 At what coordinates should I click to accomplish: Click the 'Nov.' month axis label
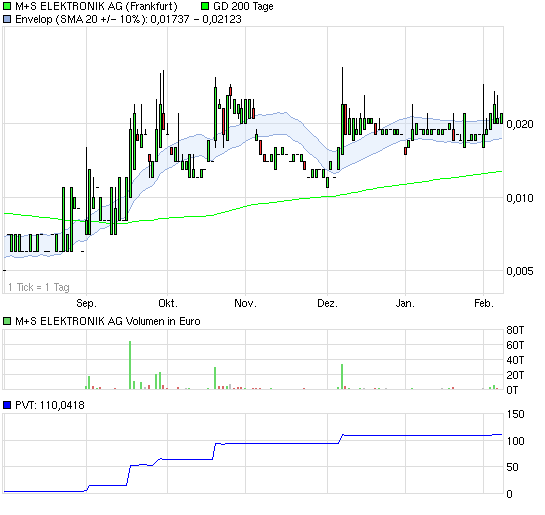[x=245, y=303]
